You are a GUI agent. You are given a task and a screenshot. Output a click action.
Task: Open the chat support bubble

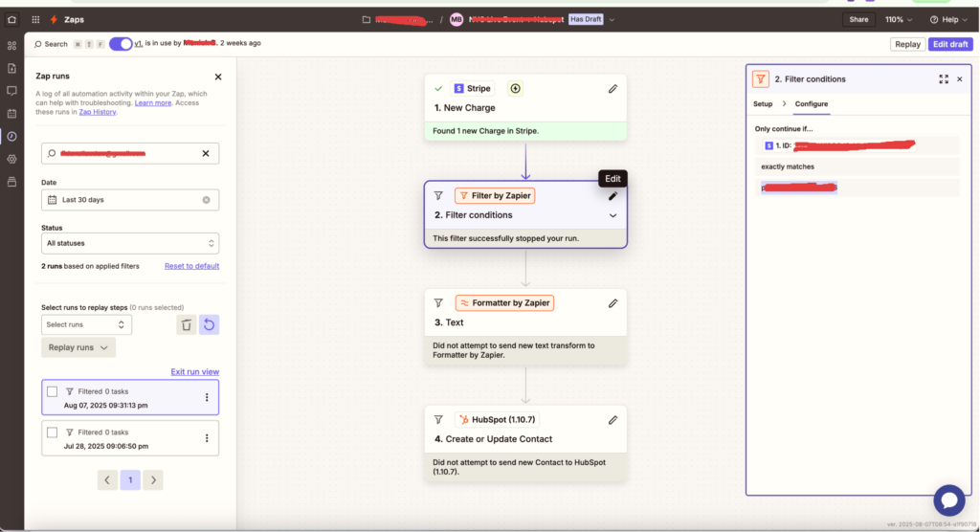click(949, 500)
